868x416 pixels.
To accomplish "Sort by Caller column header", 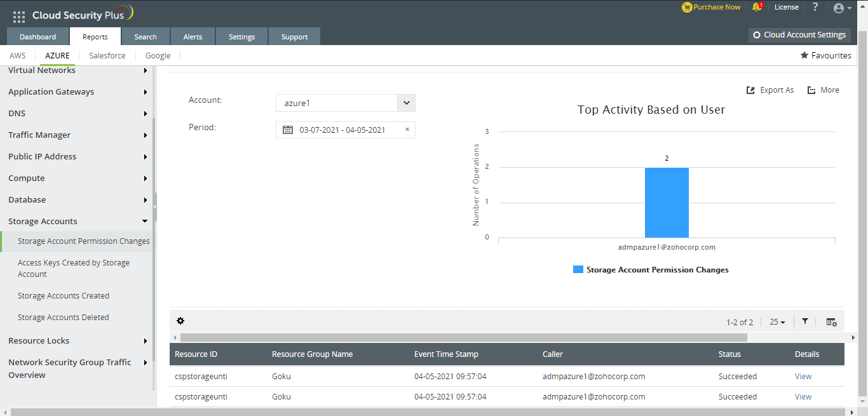I will click(x=553, y=354).
